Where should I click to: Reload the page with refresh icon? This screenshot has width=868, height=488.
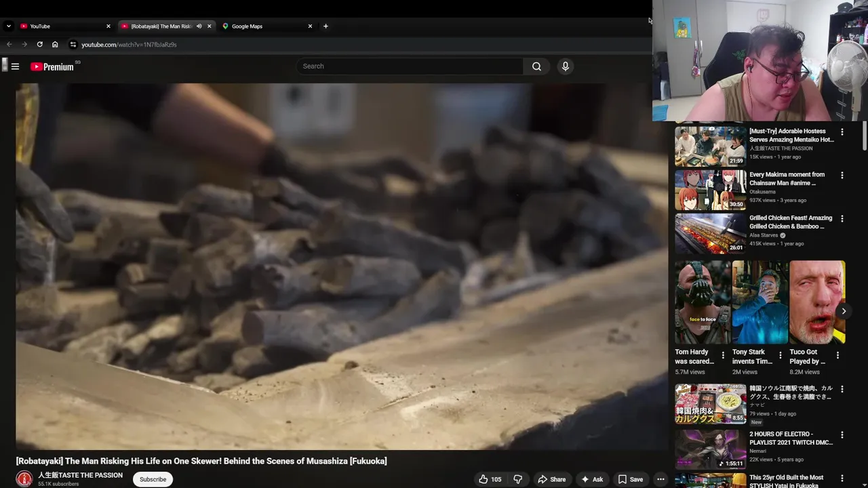point(39,45)
